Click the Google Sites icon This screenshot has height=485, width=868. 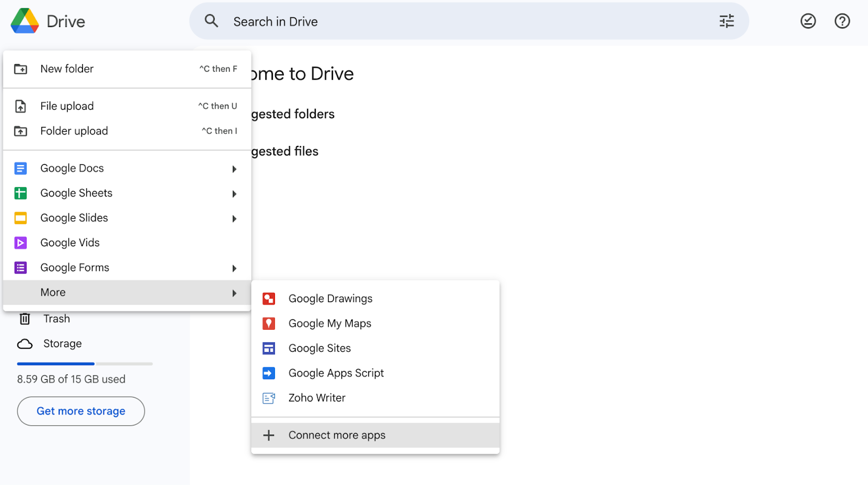[x=269, y=348]
